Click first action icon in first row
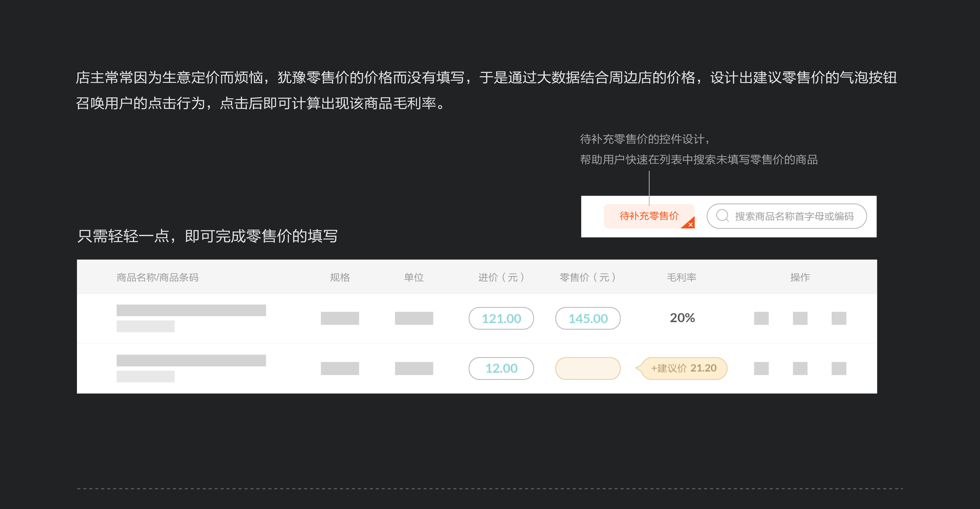This screenshot has width=980, height=509. click(x=761, y=318)
